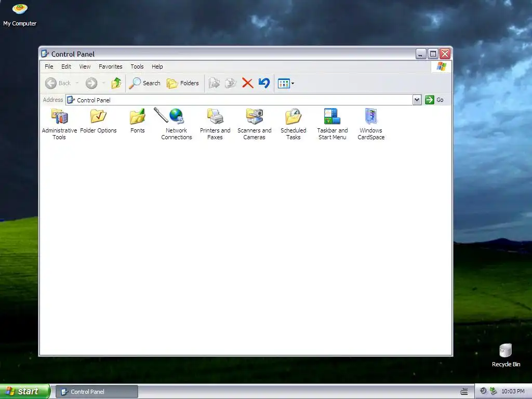Expand the Forward history dropdown arrow

(x=103, y=83)
